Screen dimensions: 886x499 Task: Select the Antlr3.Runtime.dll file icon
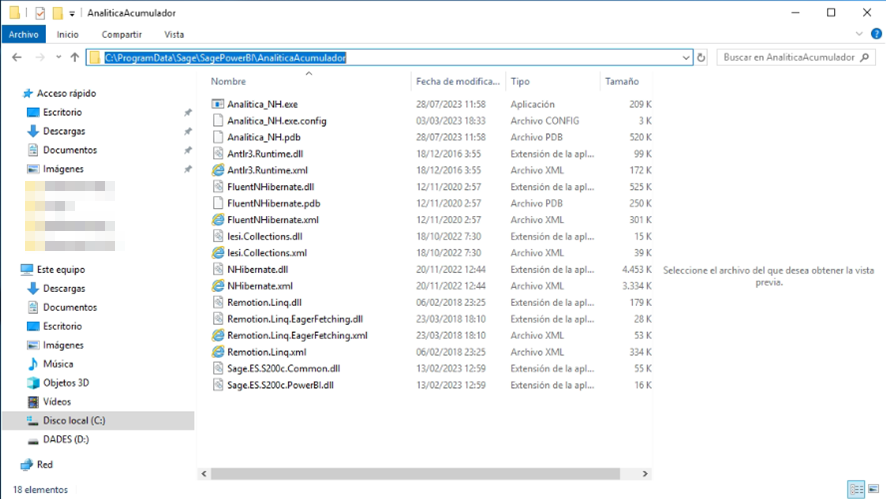(218, 153)
